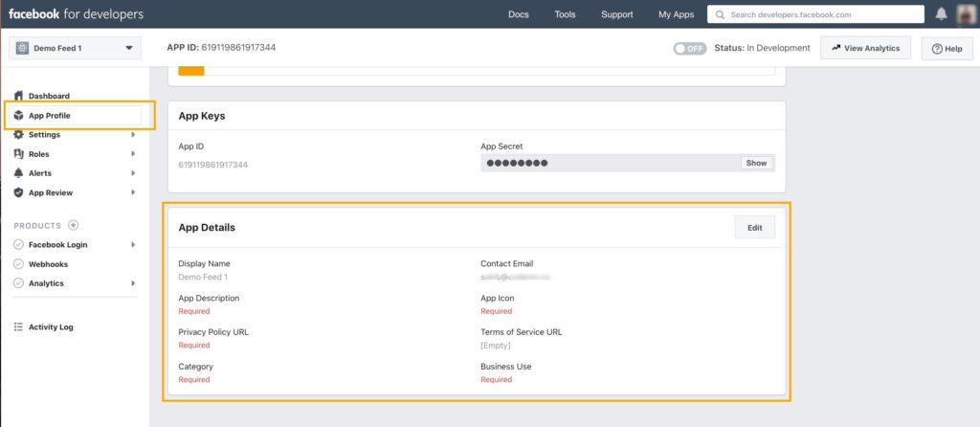The image size is (980, 427).
Task: Click the App Profile cube icon
Action: tap(18, 115)
